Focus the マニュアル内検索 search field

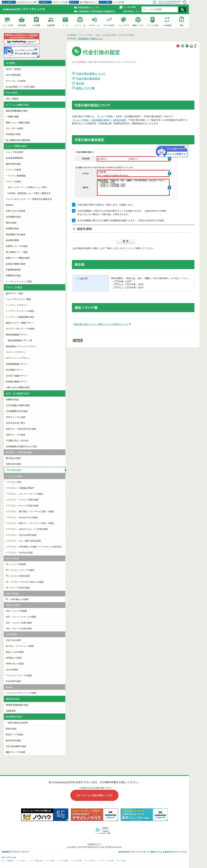tap(160, 9)
